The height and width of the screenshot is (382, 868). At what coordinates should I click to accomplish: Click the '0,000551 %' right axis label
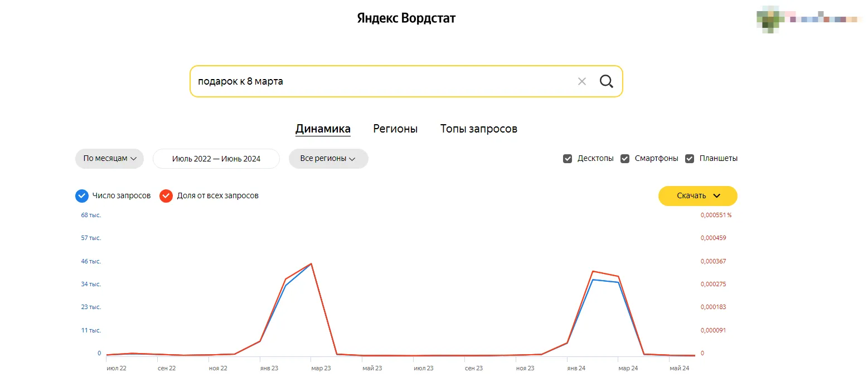716,215
